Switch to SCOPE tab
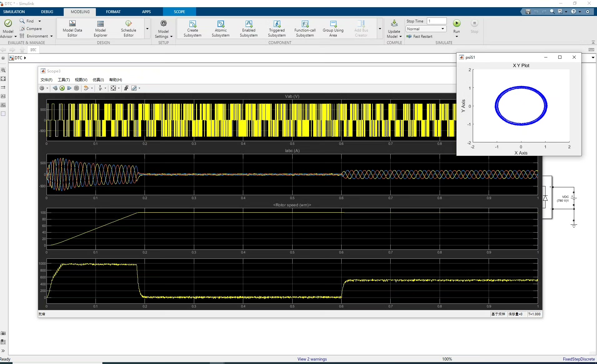 [180, 12]
